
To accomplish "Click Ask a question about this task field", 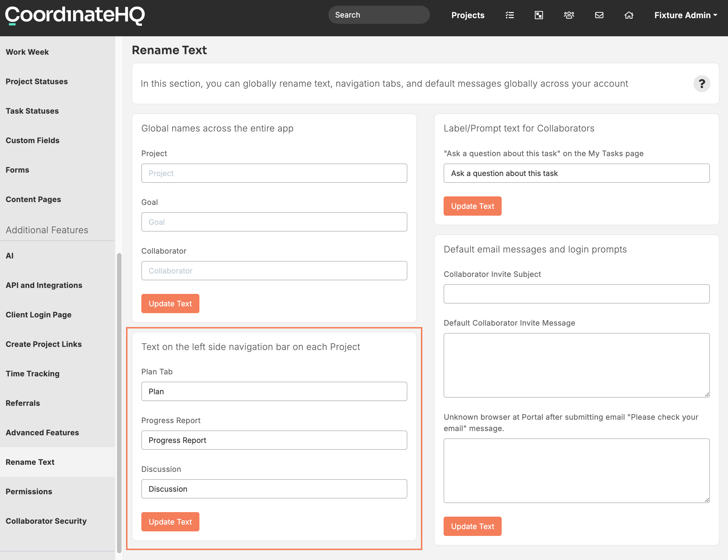I will point(576,173).
